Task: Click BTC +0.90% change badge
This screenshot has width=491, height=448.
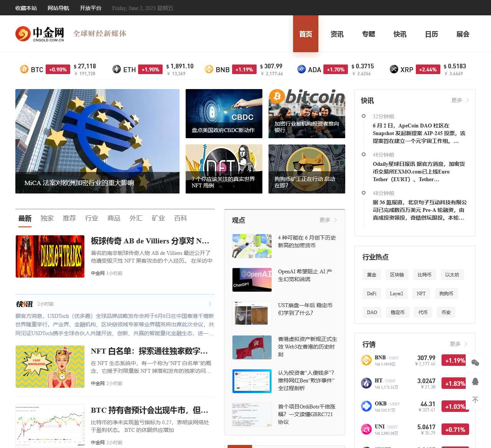Action: click(x=58, y=69)
